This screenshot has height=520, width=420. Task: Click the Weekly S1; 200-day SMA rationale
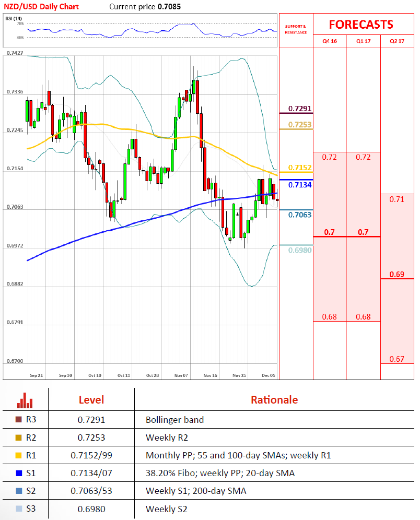196,491
